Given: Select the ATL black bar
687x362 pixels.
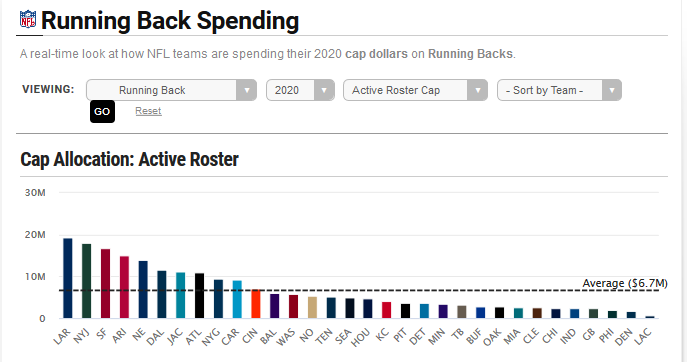Looking at the screenshot, I should click(199, 296).
